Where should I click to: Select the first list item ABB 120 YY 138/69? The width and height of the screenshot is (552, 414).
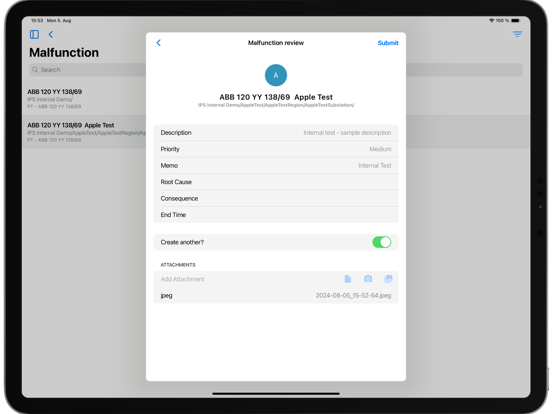pos(84,99)
